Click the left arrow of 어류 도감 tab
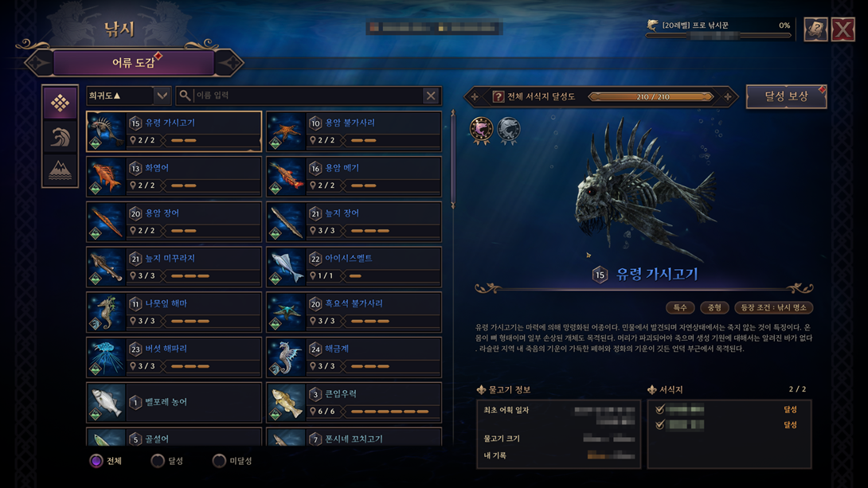 [x=38, y=63]
